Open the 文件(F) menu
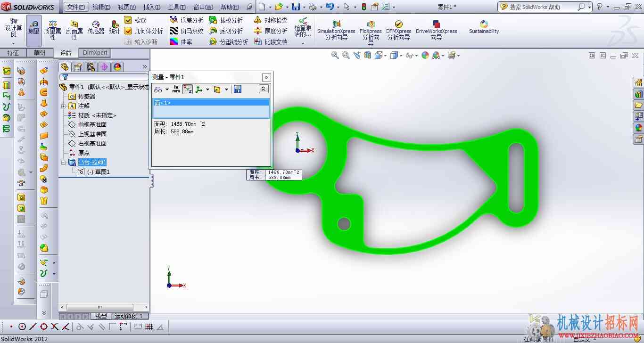Viewport: 644px width, 343px height. tap(76, 7)
